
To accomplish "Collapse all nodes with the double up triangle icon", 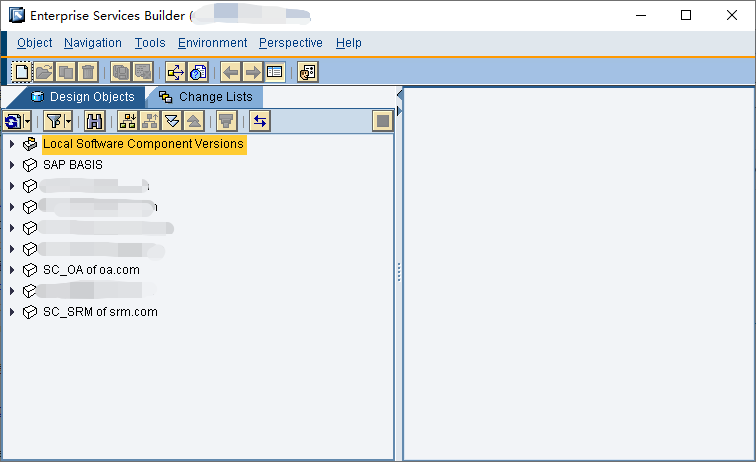I will coord(194,121).
